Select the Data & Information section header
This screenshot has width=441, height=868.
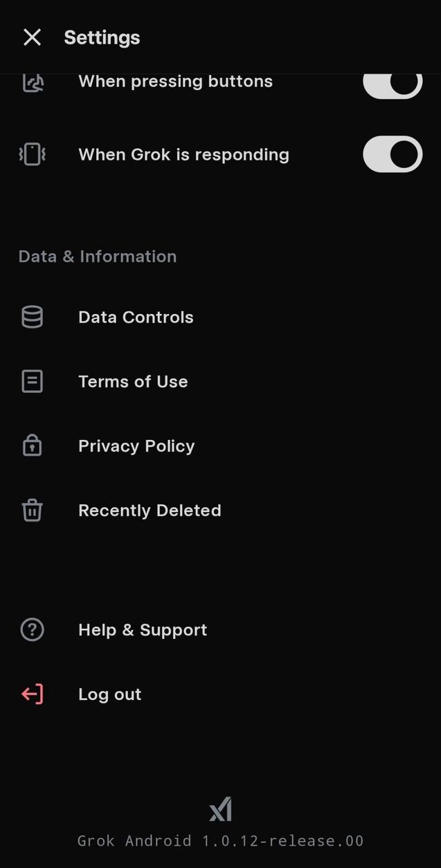[97, 256]
